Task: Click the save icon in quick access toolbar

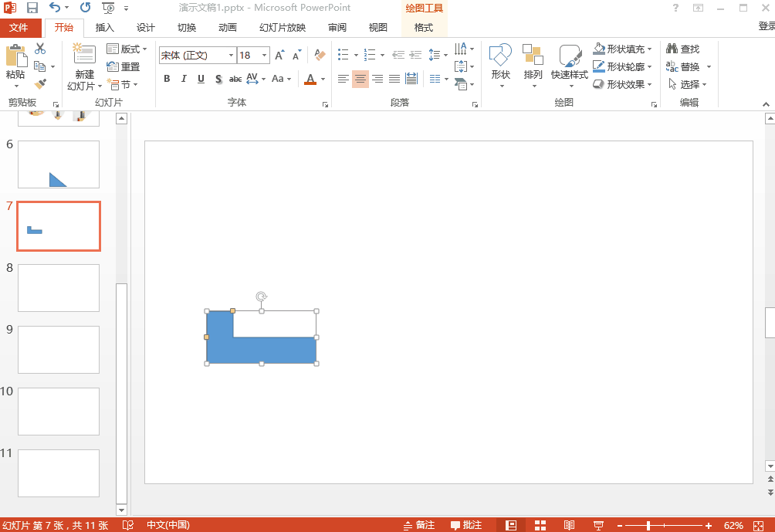Action: pyautogui.click(x=32, y=8)
